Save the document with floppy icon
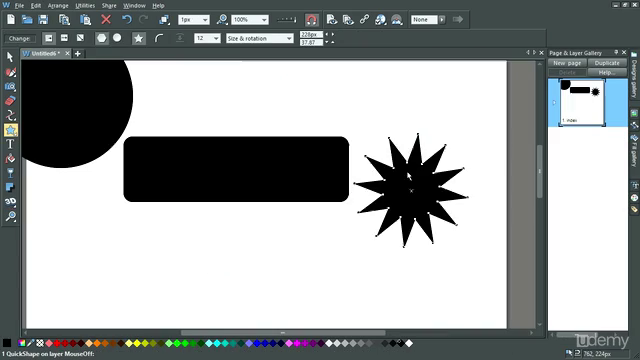This screenshot has width=640, height=360. (x=43, y=20)
